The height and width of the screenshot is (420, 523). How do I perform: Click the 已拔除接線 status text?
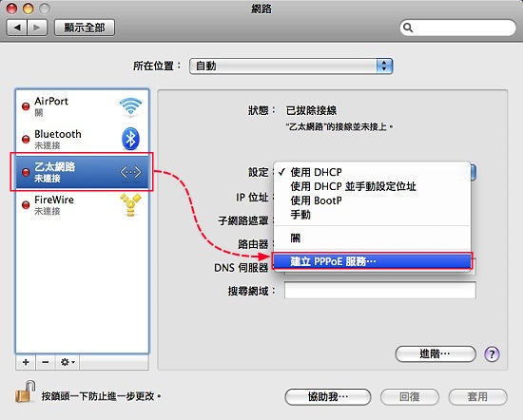click(311, 110)
